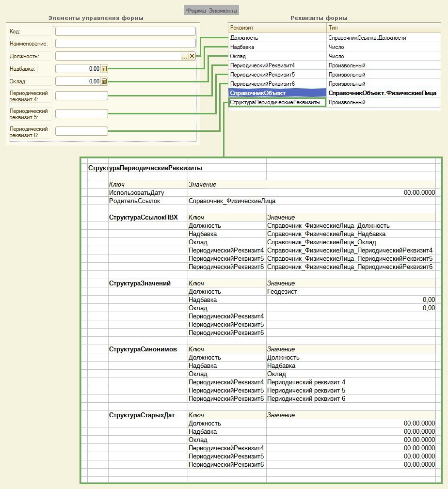This screenshot has width=448, height=489.
Task: Open the calculator for Надбавка field
Action: click(104, 69)
